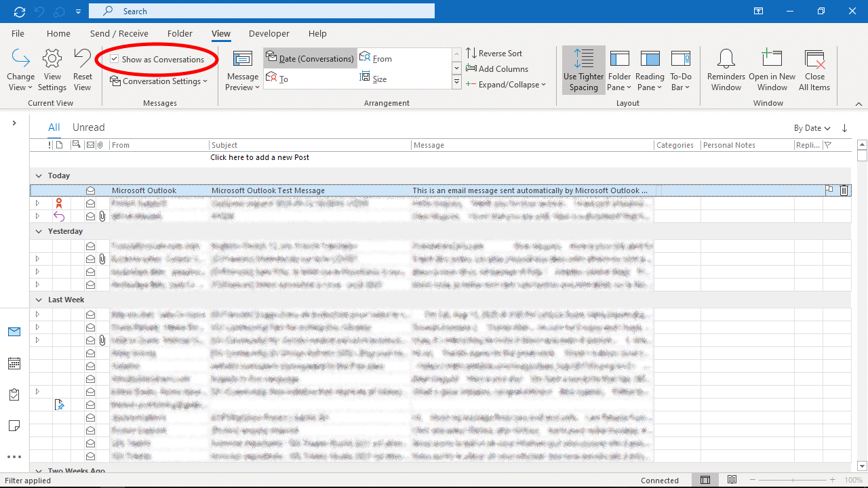Switch to the Home tab
The image size is (868, 488).
(x=58, y=33)
